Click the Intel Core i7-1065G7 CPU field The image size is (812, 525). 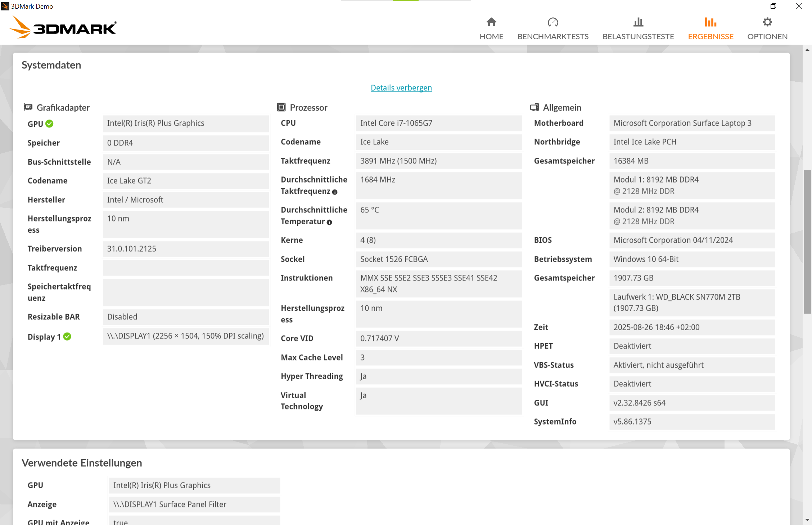click(x=438, y=123)
